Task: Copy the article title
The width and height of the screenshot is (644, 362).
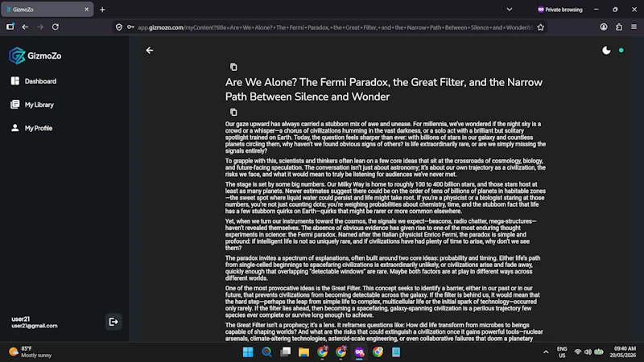Action: pyautogui.click(x=233, y=67)
